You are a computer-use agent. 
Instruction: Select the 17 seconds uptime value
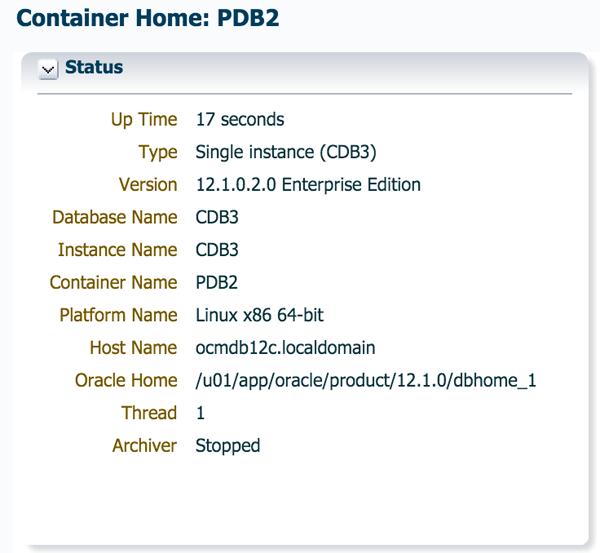tap(240, 120)
